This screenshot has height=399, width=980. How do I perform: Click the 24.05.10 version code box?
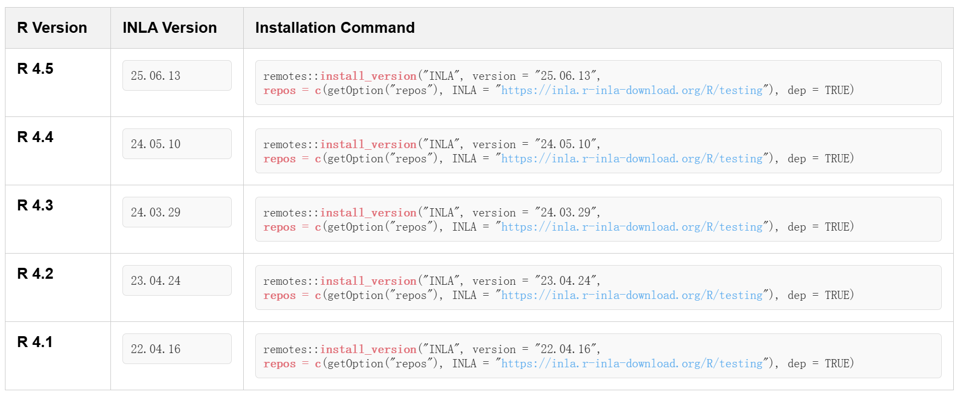point(177,144)
